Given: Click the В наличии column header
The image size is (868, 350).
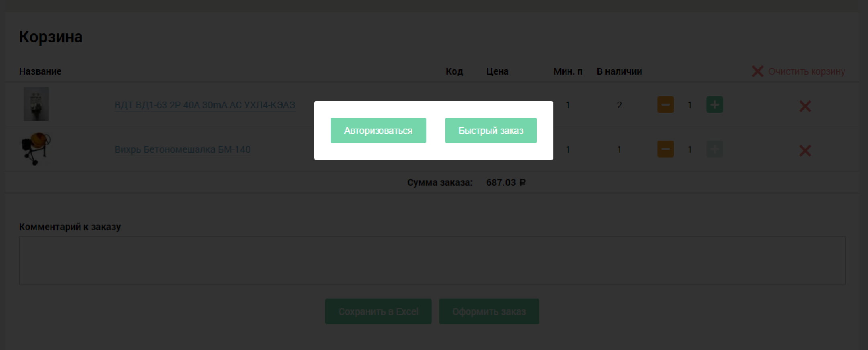Looking at the screenshot, I should [619, 72].
